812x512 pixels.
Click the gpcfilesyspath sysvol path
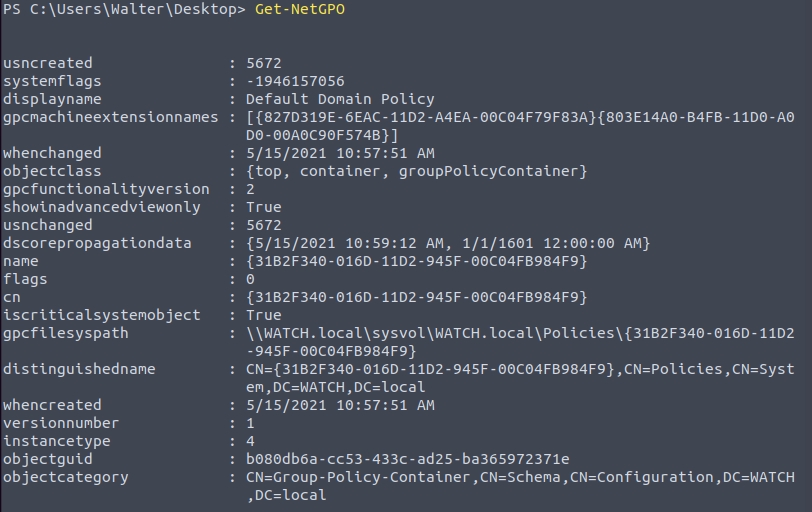coord(520,333)
